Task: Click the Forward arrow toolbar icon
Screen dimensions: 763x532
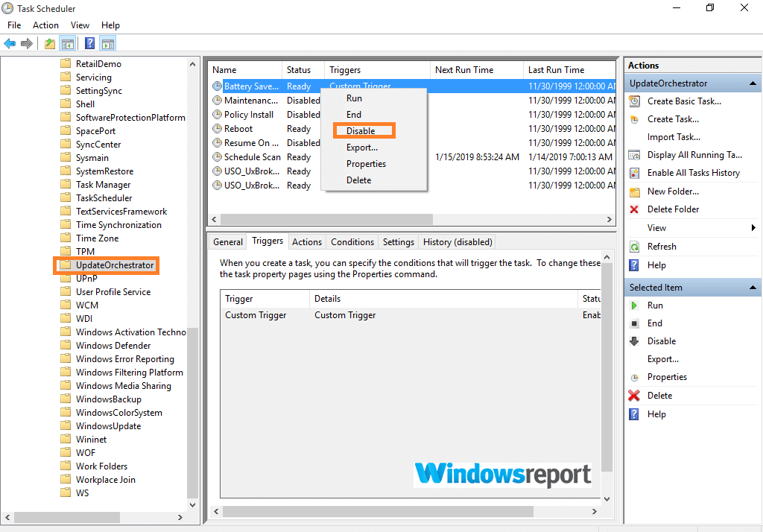Action: pyautogui.click(x=27, y=44)
